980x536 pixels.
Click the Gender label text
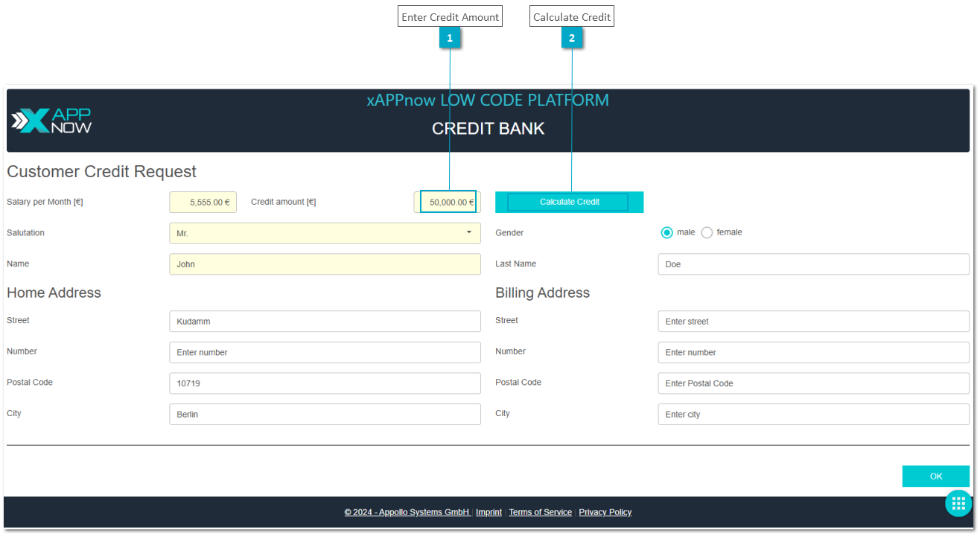(509, 233)
